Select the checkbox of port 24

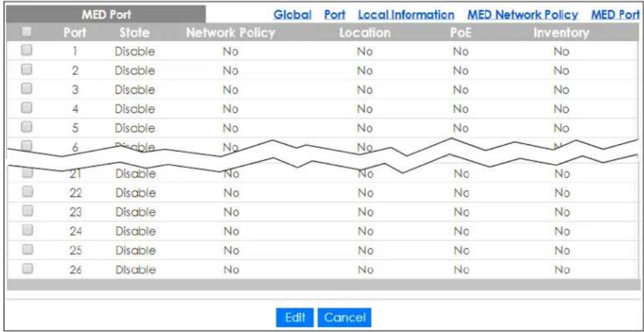(27, 230)
